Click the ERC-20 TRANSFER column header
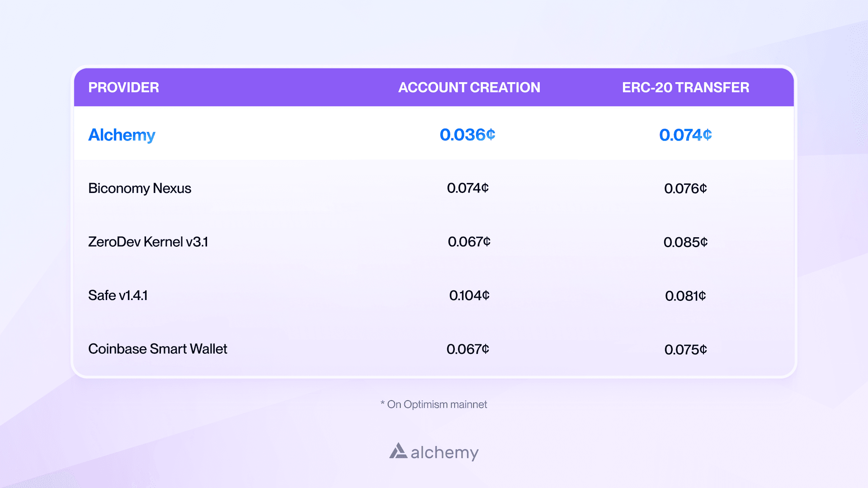The width and height of the screenshot is (868, 488). tap(685, 87)
